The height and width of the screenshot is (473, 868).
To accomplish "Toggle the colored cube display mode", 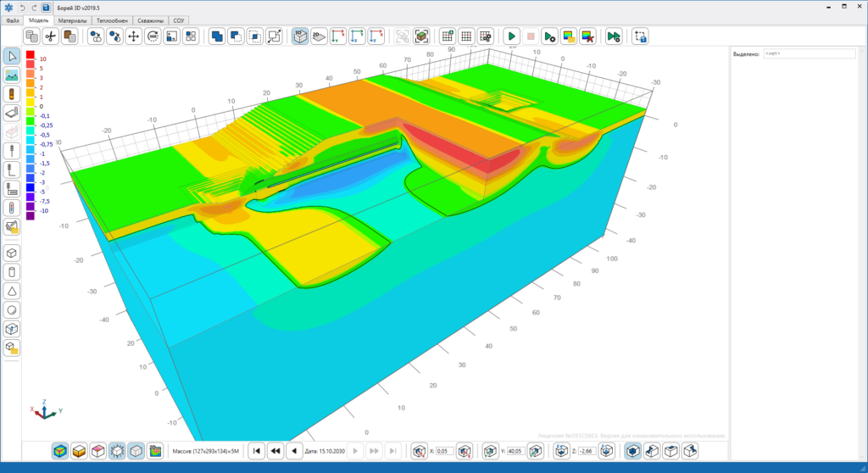I will point(60,451).
